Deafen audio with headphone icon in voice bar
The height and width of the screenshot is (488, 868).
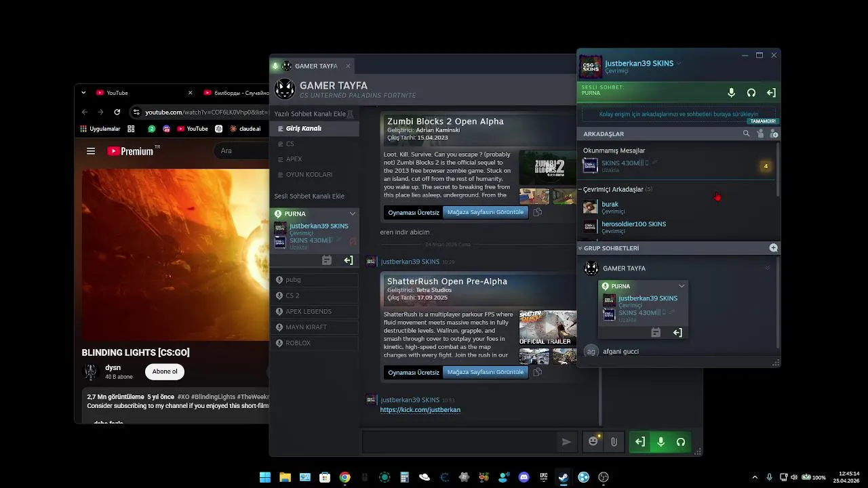[x=751, y=93]
